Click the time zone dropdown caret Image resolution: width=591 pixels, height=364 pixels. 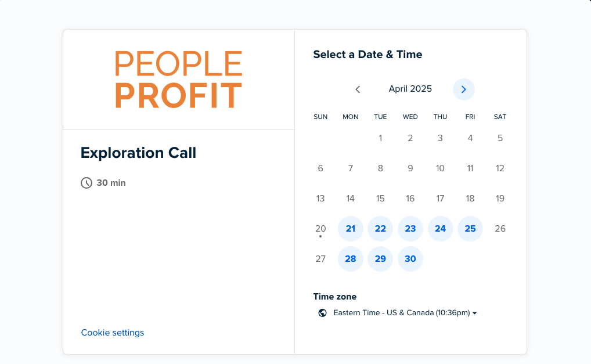pyautogui.click(x=475, y=313)
